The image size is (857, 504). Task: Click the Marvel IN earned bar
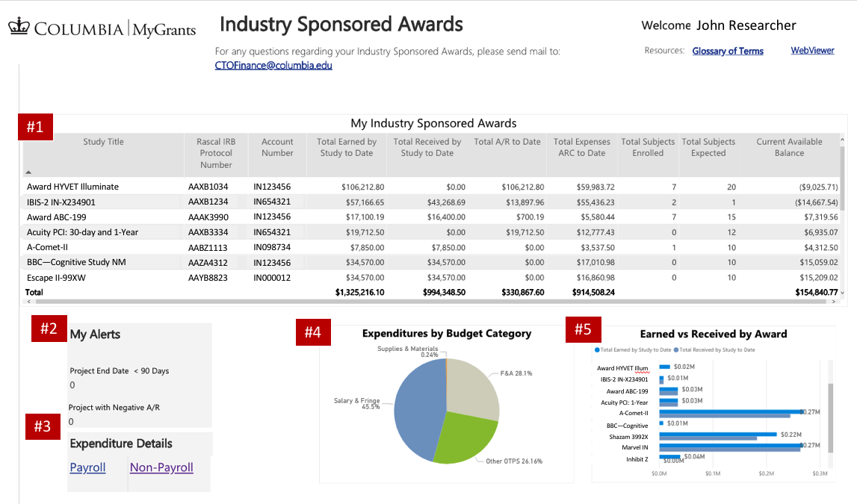(x=731, y=446)
